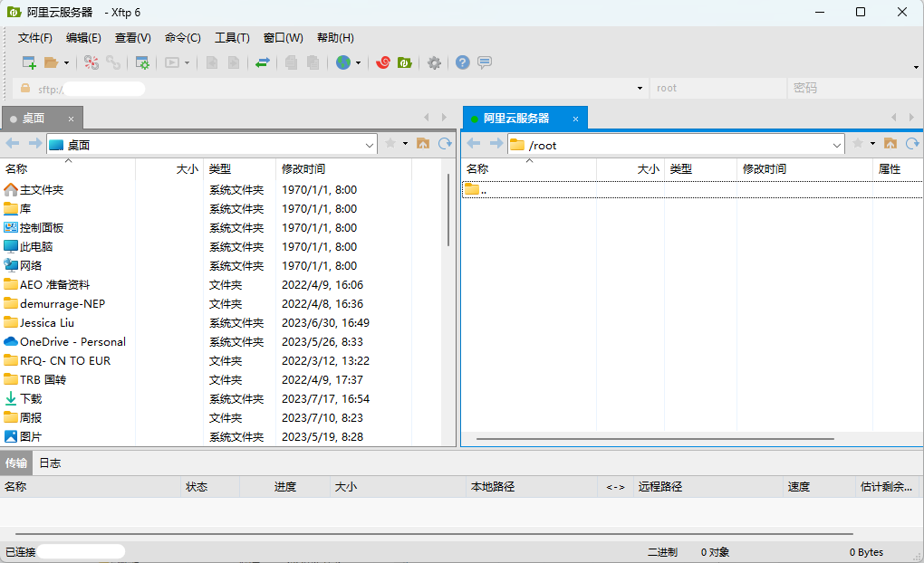Screen dimensions: 924x563
Task: Click the Paste toolbar icon
Action: (313, 62)
